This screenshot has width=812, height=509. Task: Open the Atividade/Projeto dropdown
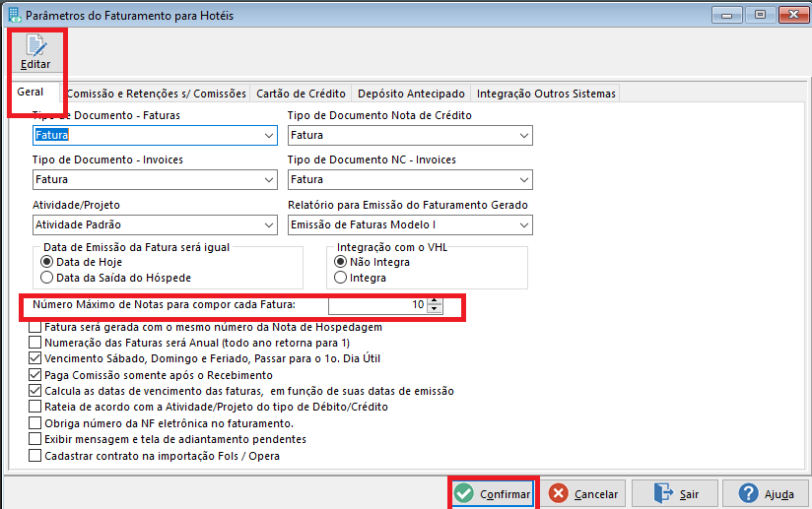[269, 225]
